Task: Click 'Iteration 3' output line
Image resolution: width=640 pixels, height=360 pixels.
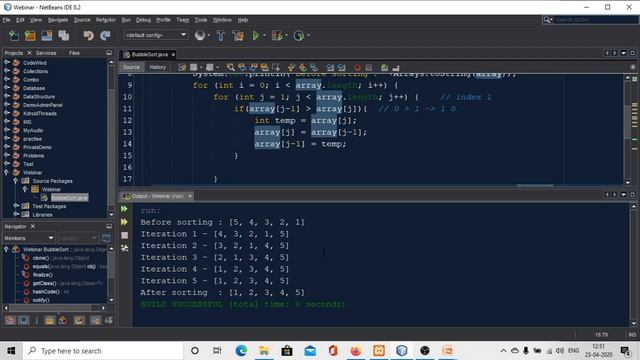Action: [215, 258]
